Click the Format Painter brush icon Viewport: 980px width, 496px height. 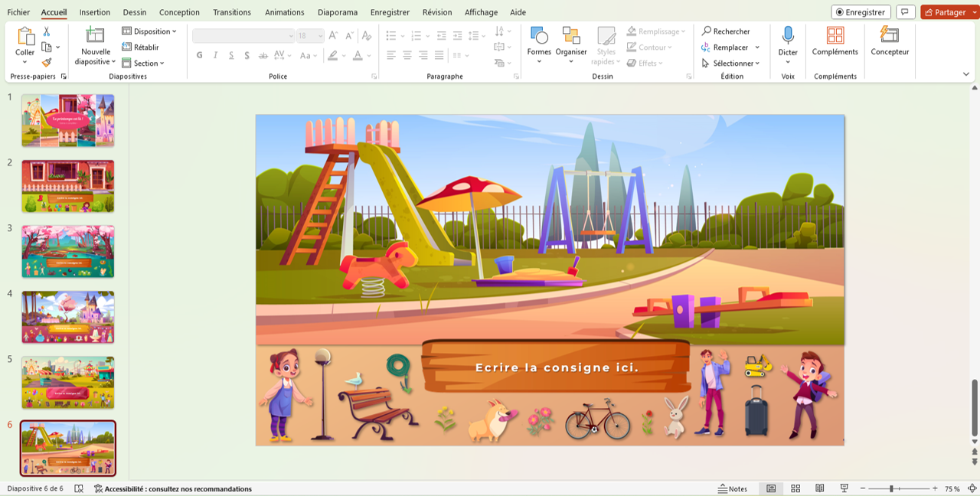pos(47,63)
